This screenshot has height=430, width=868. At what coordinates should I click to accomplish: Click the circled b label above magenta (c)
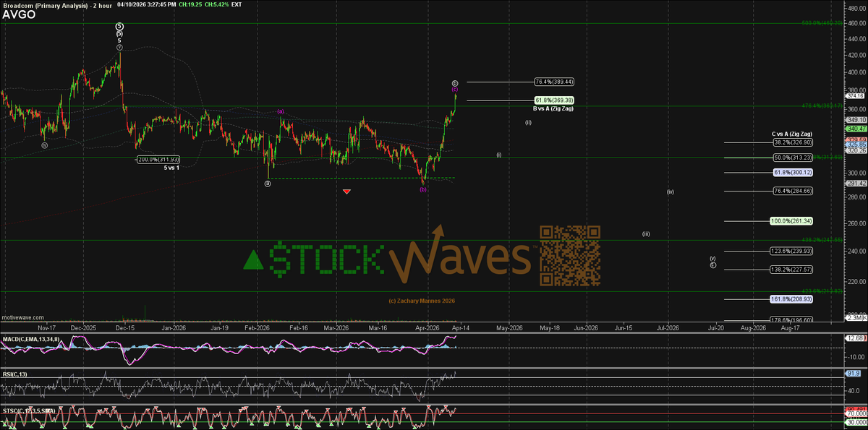[455, 82]
